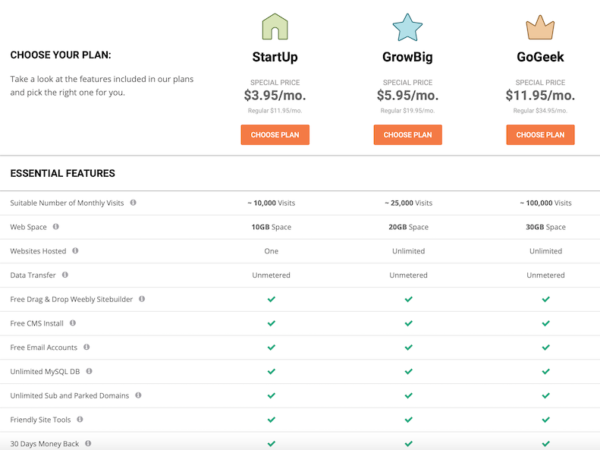Choose the GrowBig plan
This screenshot has height=450, width=600.
pos(408,134)
